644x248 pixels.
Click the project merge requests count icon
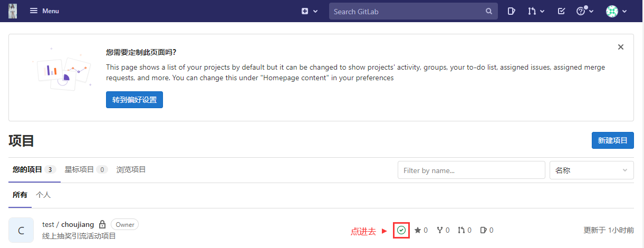[x=462, y=230]
